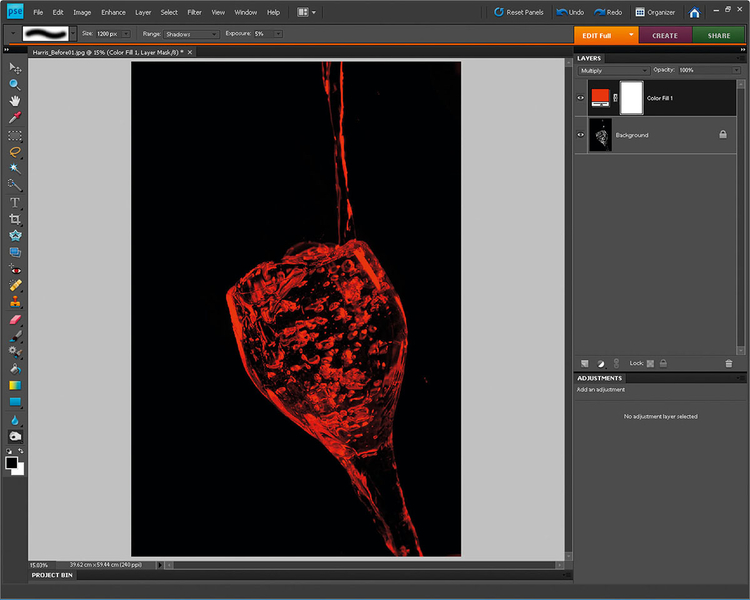
Task: Toggle lock all padlock in Layers footer
Action: [x=663, y=364]
